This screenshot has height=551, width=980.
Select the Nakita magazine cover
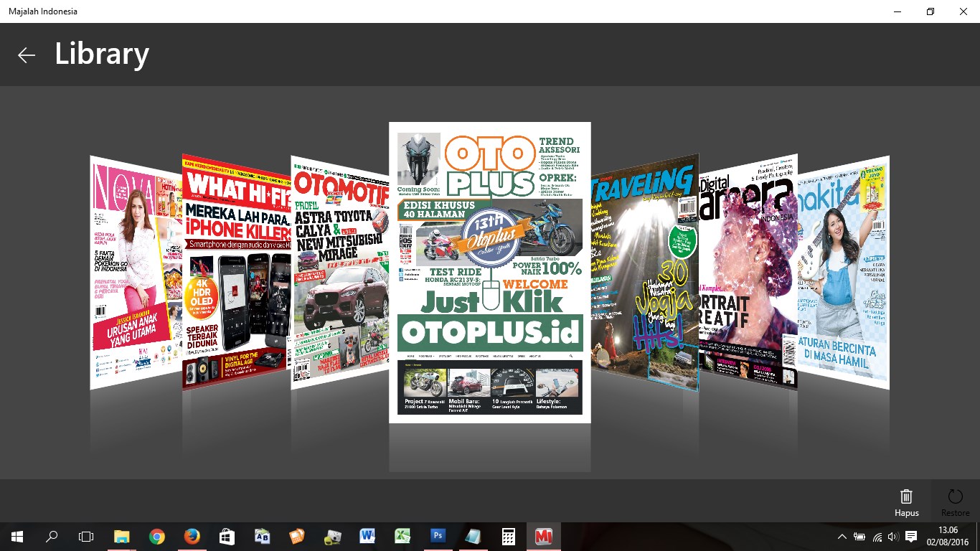[x=844, y=273]
